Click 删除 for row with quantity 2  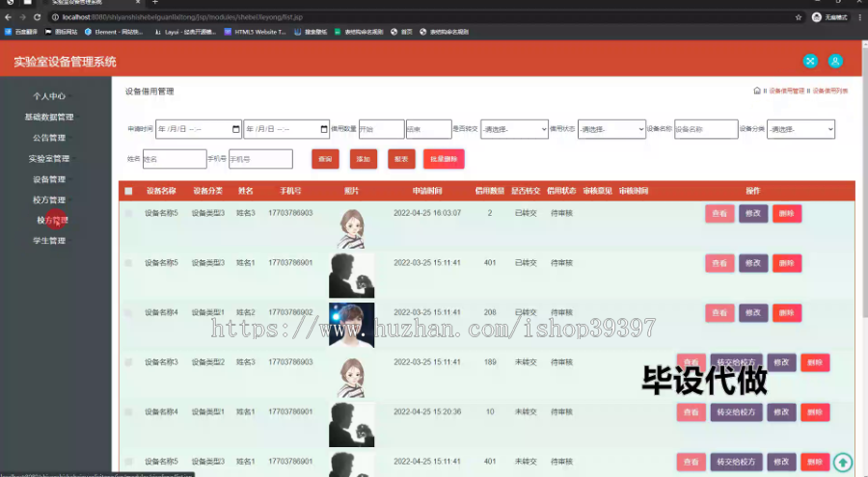coord(787,214)
